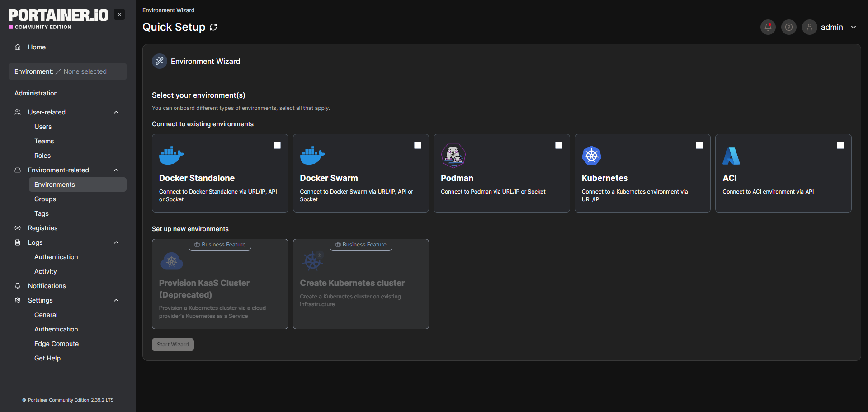Open the Home menu item
Screen dimensions: 868x412
click(68, 47)
